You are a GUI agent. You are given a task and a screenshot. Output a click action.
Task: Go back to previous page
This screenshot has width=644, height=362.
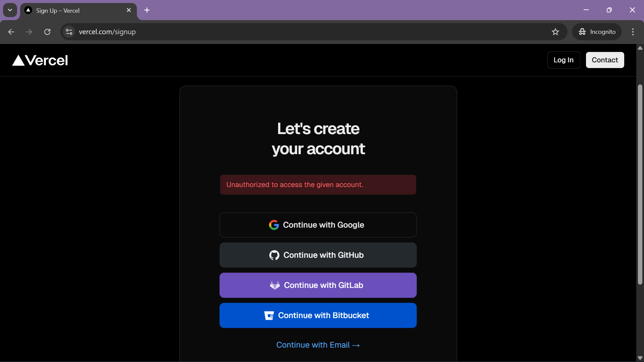11,32
